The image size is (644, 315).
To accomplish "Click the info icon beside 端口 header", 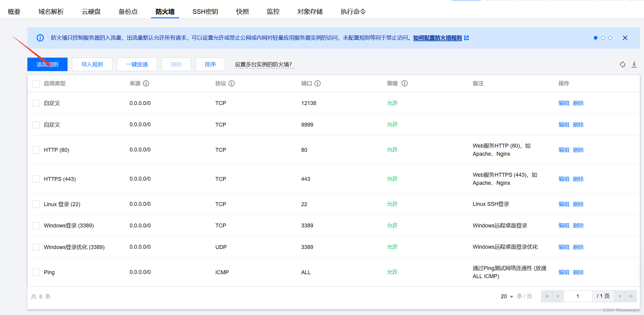I will tap(317, 83).
